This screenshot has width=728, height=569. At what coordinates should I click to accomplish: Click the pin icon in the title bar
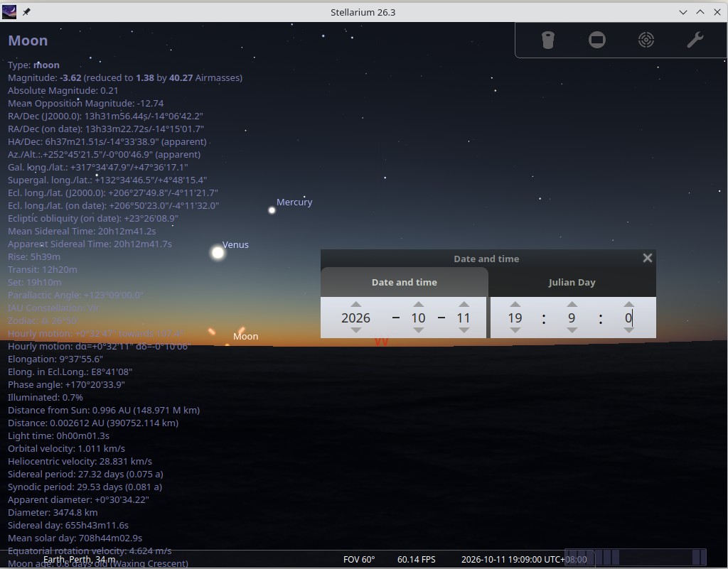26,12
